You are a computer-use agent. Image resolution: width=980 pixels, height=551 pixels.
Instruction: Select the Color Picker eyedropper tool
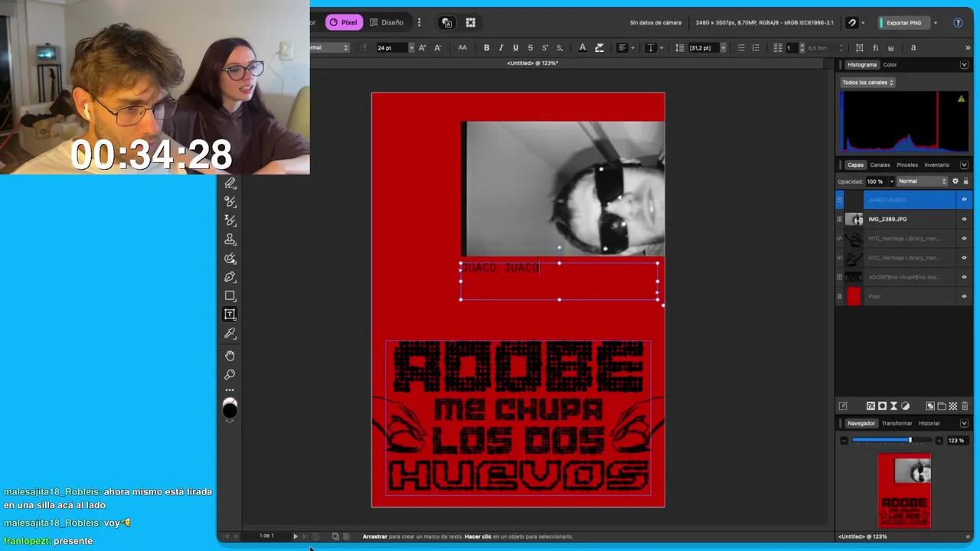(230, 334)
